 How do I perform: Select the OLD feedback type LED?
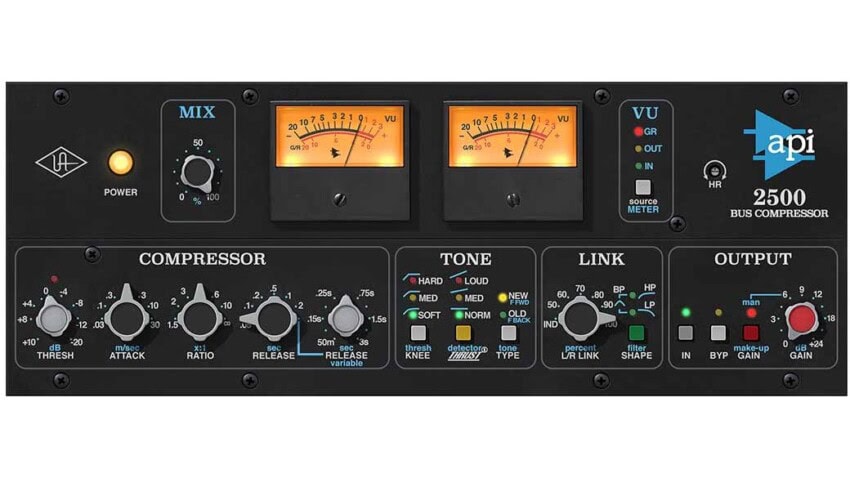pos(503,315)
